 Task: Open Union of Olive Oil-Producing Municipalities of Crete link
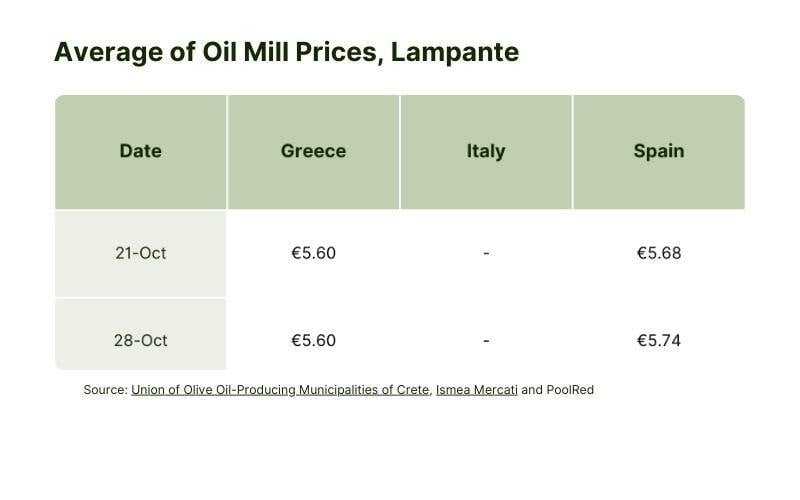tap(280, 390)
